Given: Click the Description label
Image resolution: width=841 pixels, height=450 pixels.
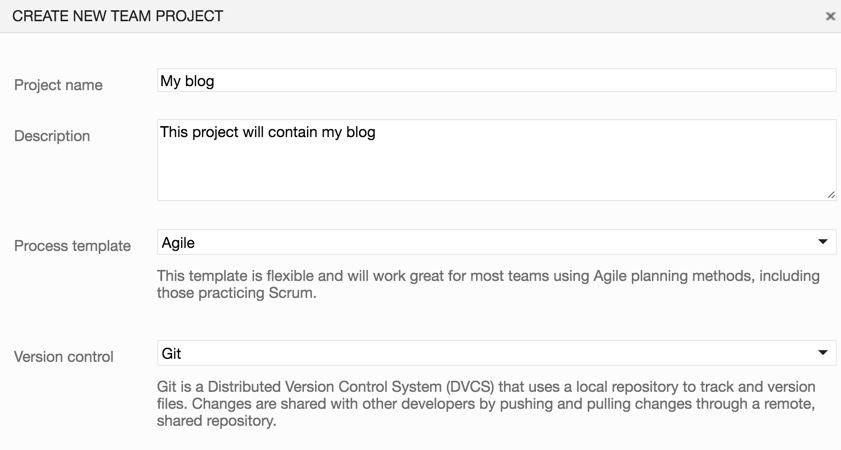Looking at the screenshot, I should 52,136.
